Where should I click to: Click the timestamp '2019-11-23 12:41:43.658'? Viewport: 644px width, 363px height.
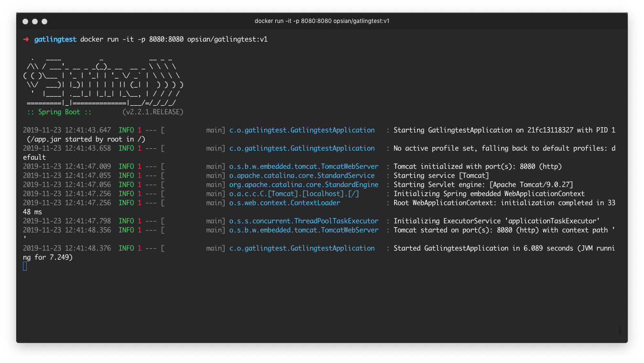coord(67,148)
